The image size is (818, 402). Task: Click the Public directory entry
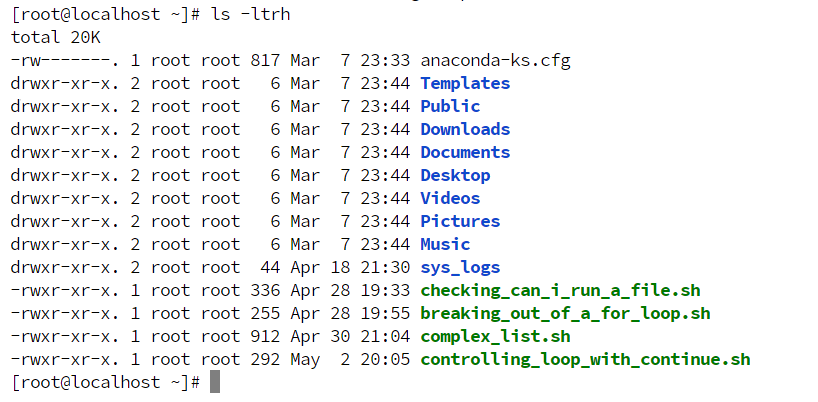pyautogui.click(x=450, y=106)
